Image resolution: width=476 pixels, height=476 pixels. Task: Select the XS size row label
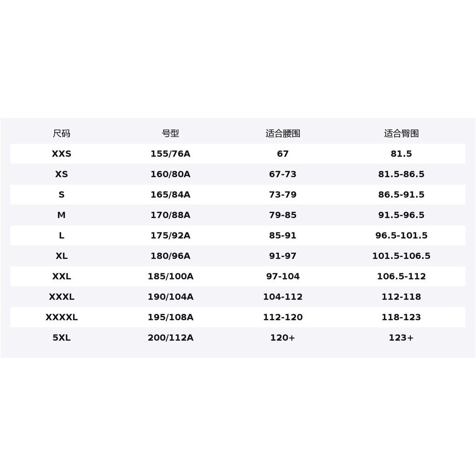[61, 174]
